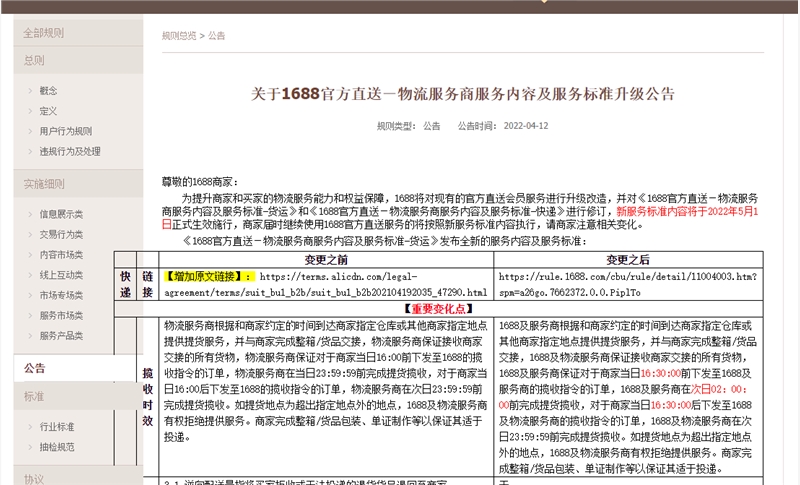
Task: Select 信息展示类 in sidebar
Action: [x=61, y=214]
